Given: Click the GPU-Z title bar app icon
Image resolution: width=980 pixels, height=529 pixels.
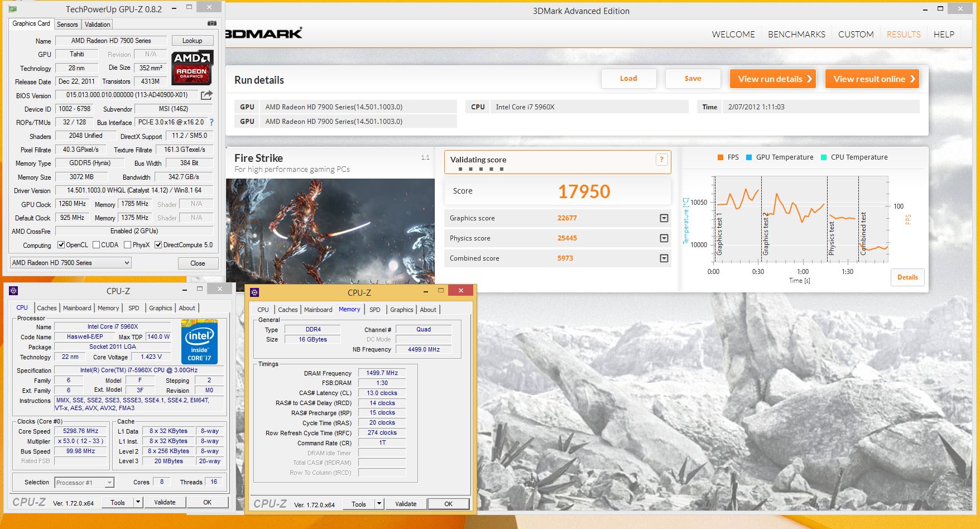Looking at the screenshot, I should (x=13, y=9).
